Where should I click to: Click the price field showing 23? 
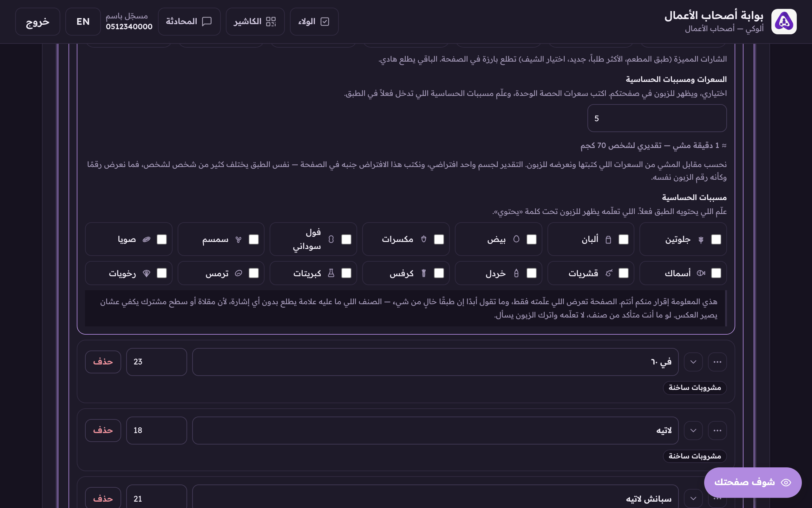click(x=156, y=362)
